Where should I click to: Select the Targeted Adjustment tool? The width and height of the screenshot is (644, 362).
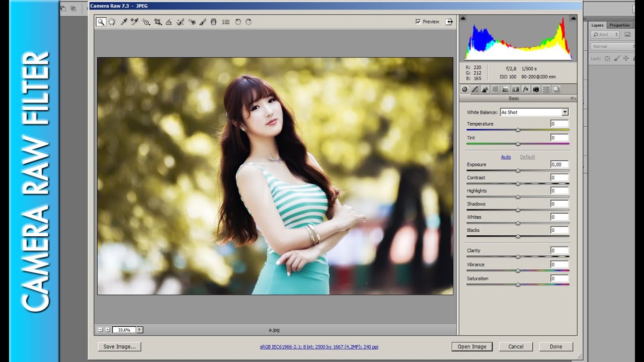coord(146,22)
